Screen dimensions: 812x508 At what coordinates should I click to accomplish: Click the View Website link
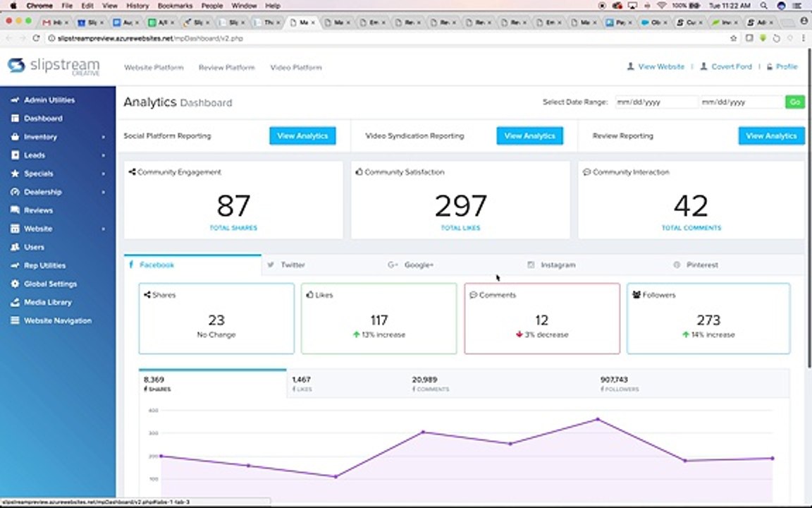point(656,66)
